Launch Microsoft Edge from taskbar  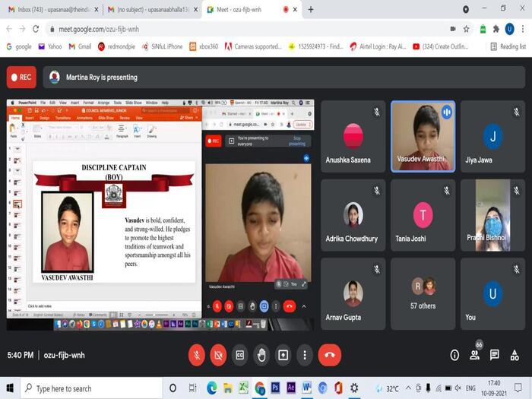pyautogui.click(x=212, y=388)
